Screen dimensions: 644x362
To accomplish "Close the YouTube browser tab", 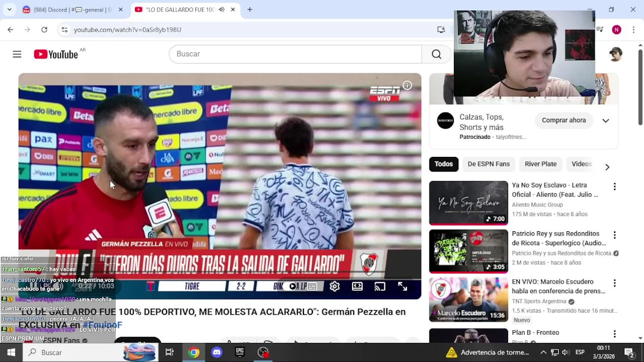I will pyautogui.click(x=232, y=10).
